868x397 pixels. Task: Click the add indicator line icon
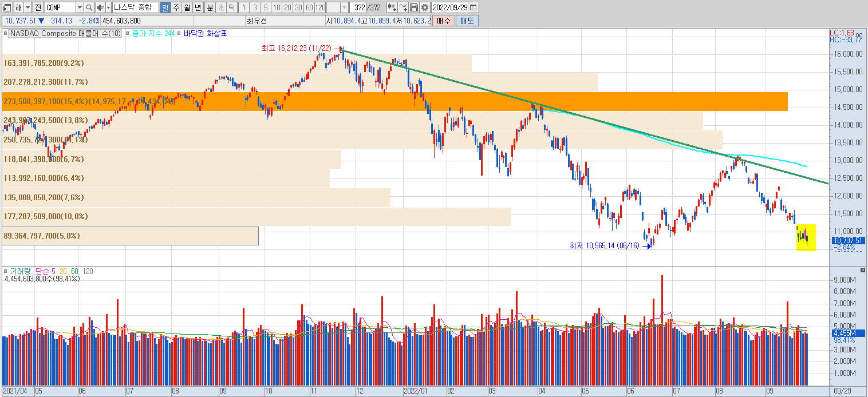403,7
